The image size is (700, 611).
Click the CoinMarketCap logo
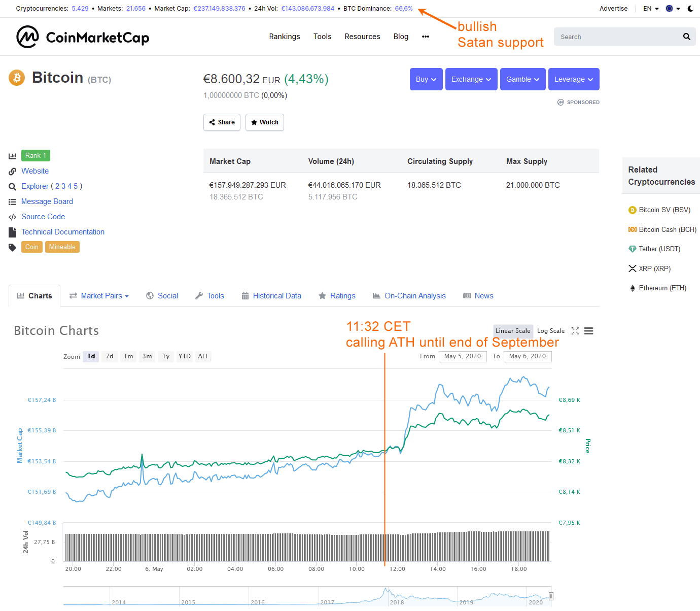tap(83, 37)
